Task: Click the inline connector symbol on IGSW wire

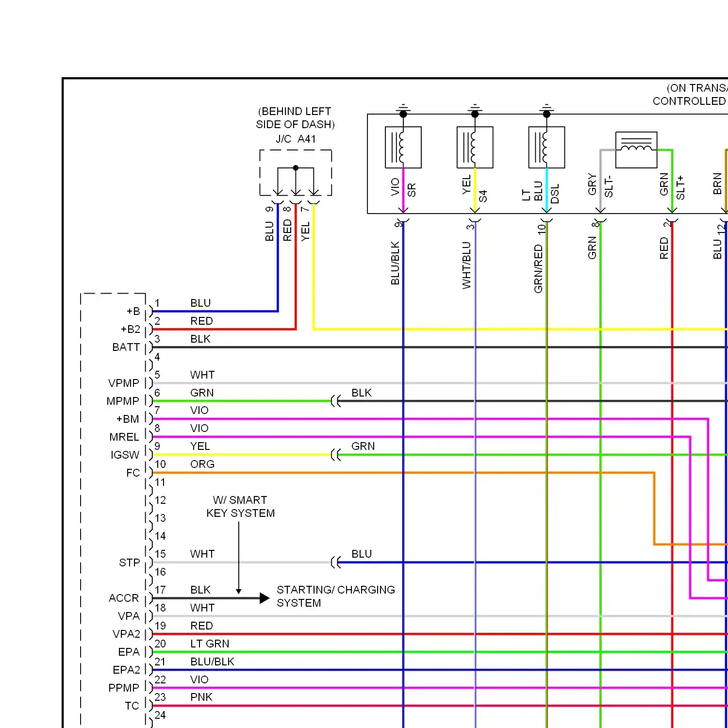Action: coord(336,455)
